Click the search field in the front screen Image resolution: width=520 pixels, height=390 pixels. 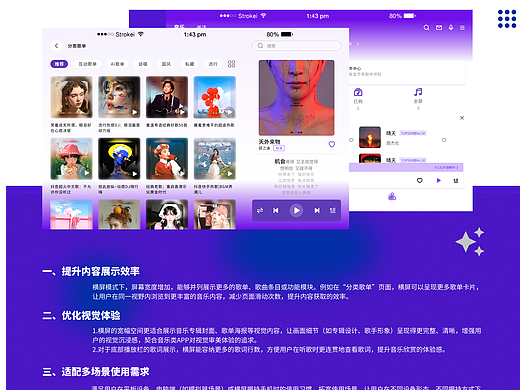click(296, 46)
